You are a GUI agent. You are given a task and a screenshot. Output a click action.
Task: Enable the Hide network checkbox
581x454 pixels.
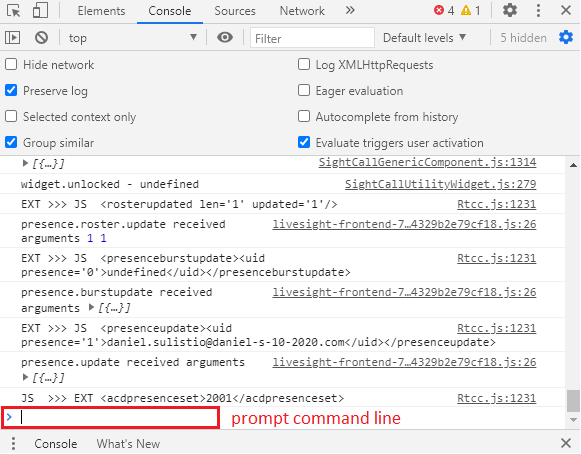pyautogui.click(x=11, y=64)
